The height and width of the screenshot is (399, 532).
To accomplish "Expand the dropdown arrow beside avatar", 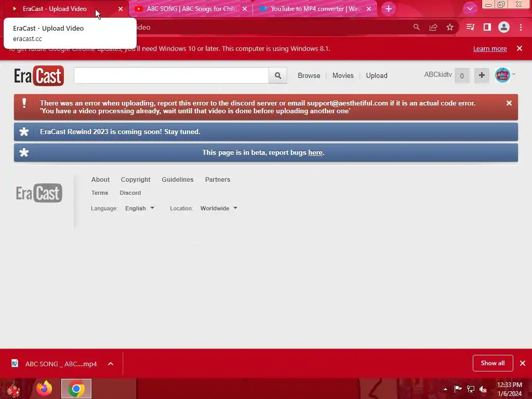I will (514, 74).
